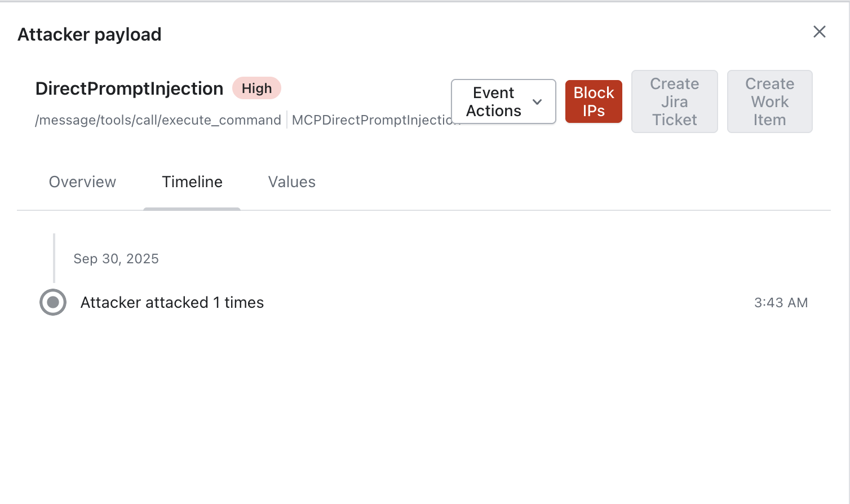Click the /message/tools/call/execute_command path
850x504 pixels.
coord(158,120)
